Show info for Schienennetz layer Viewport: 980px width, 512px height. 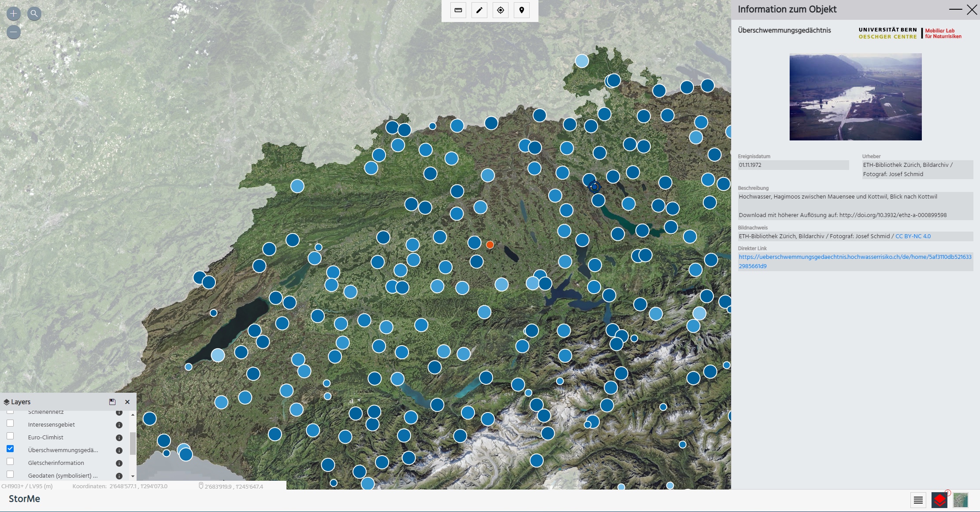[x=119, y=413]
